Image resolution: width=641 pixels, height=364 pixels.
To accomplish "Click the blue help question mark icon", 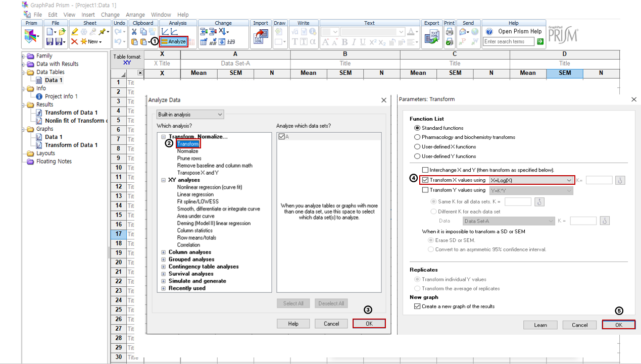I will click(488, 31).
